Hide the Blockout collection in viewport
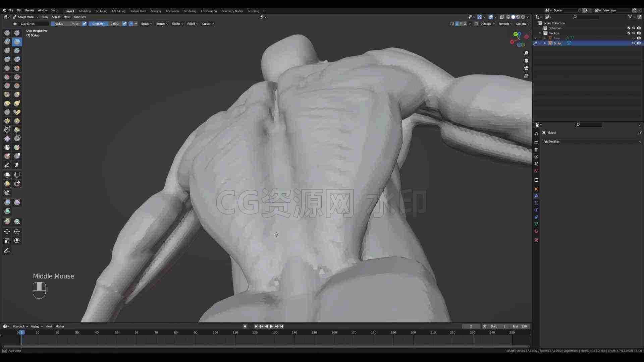Image resolution: width=644 pixels, height=362 pixels. click(634, 33)
